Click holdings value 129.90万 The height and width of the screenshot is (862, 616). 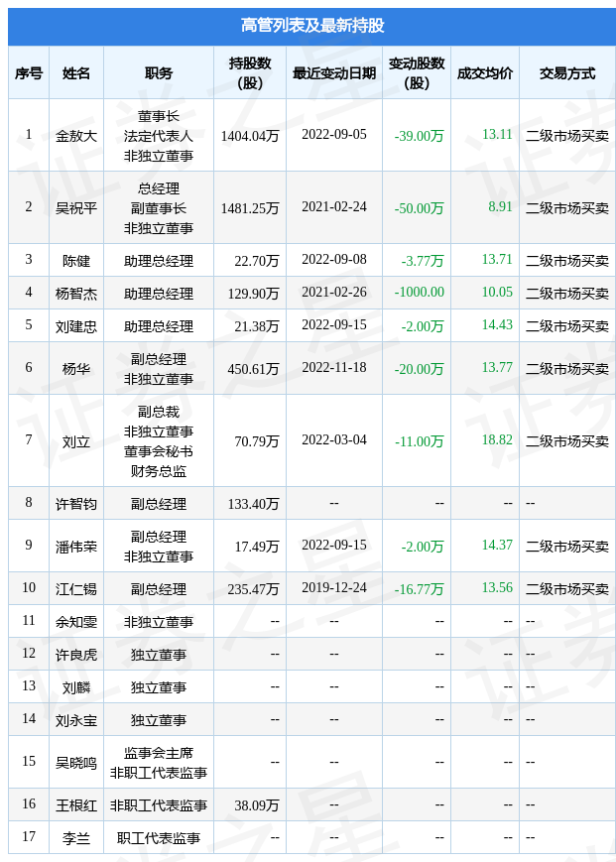[253, 294]
